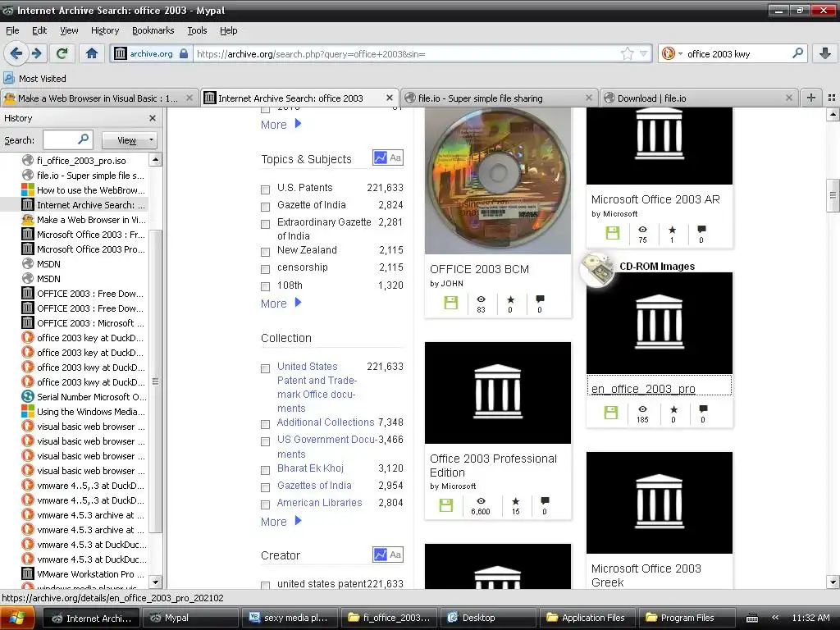Click the keyboard icon in system tray
Image resolution: width=840 pixels, height=630 pixels.
pos(752,619)
